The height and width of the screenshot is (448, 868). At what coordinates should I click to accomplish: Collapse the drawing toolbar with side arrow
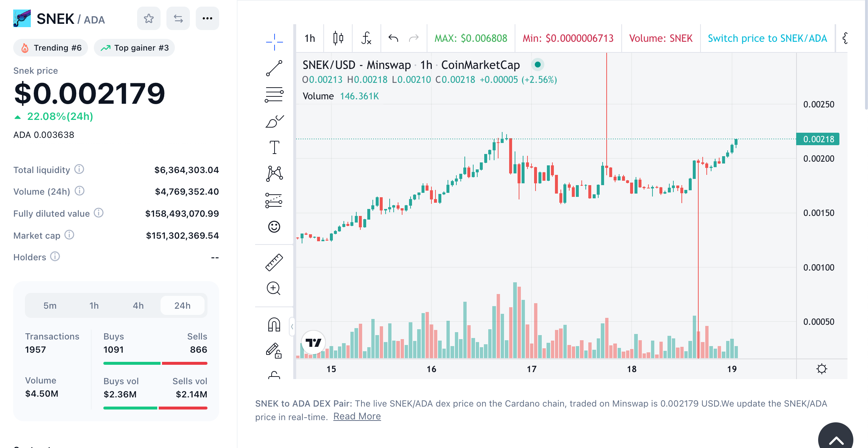pyautogui.click(x=292, y=326)
